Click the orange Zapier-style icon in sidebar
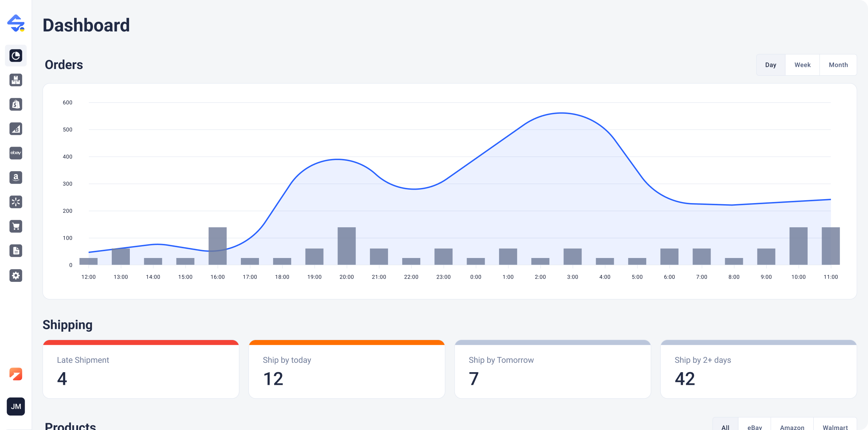 click(x=16, y=374)
